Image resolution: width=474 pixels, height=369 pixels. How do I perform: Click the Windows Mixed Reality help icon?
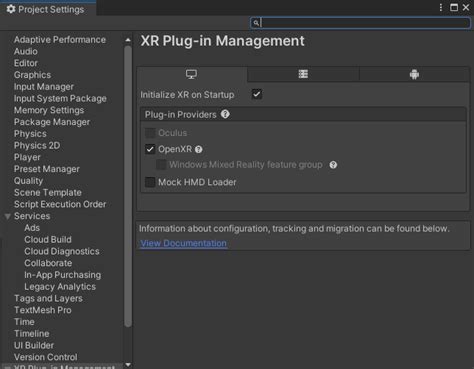point(333,165)
